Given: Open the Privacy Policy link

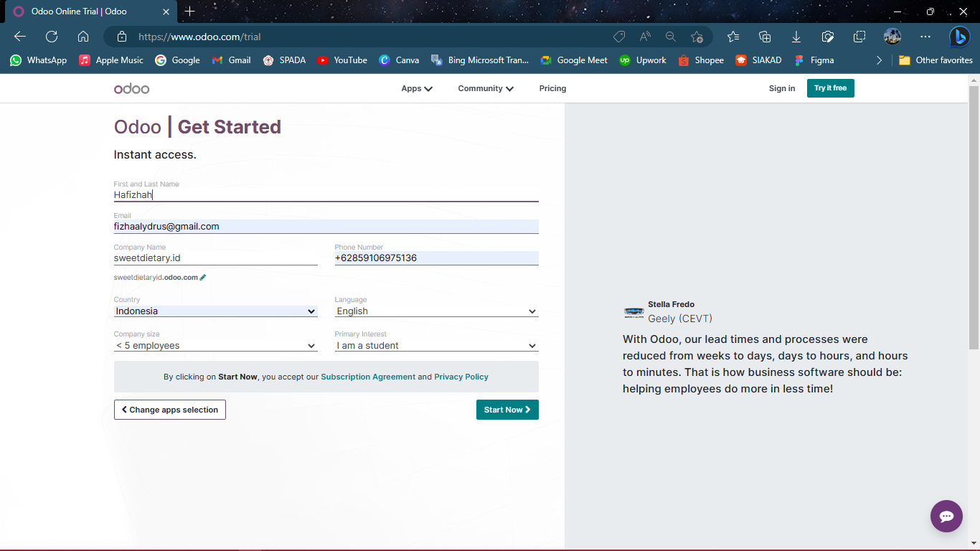Looking at the screenshot, I should click(461, 377).
